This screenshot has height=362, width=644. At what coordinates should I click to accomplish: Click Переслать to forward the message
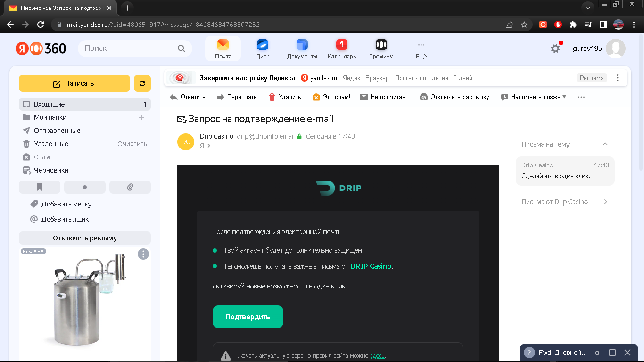[x=236, y=97]
